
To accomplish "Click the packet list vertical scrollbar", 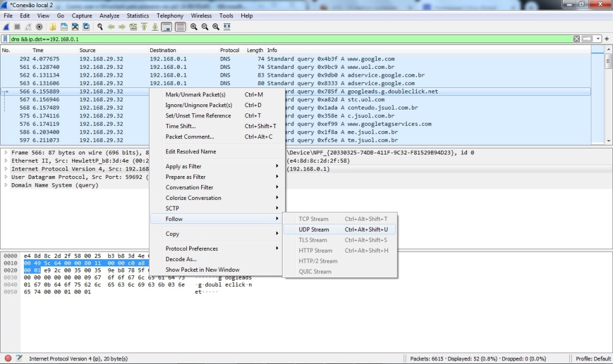I will click(x=608, y=96).
